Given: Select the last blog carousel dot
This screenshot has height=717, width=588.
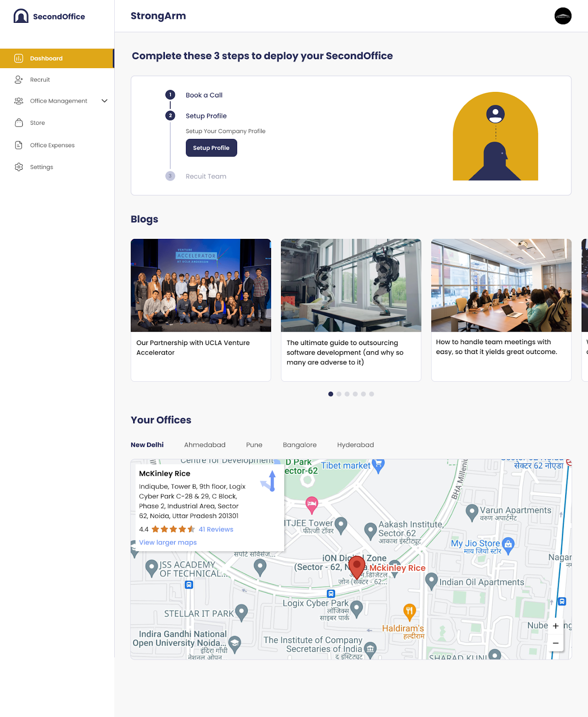Looking at the screenshot, I should (x=372, y=394).
